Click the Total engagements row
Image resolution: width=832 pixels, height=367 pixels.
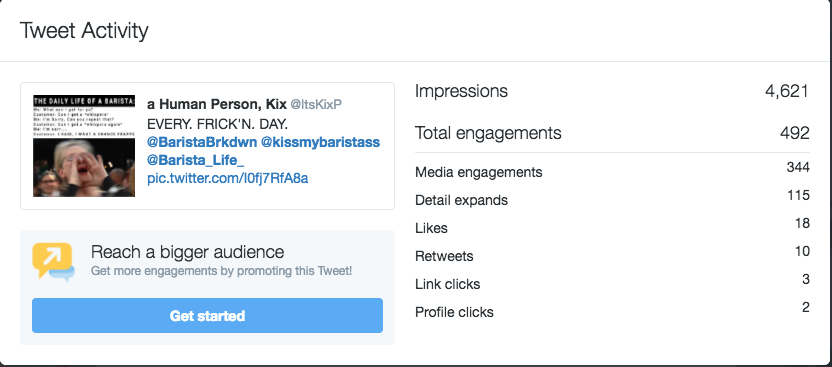tap(612, 133)
